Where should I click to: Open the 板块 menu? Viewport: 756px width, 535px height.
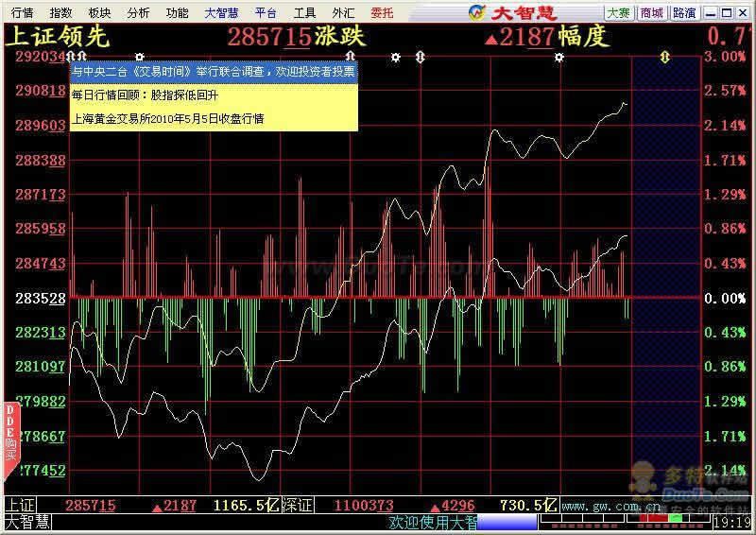click(100, 12)
